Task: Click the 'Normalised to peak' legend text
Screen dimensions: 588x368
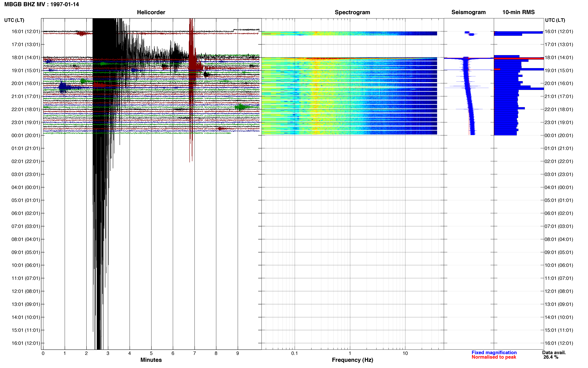Action: click(x=494, y=357)
